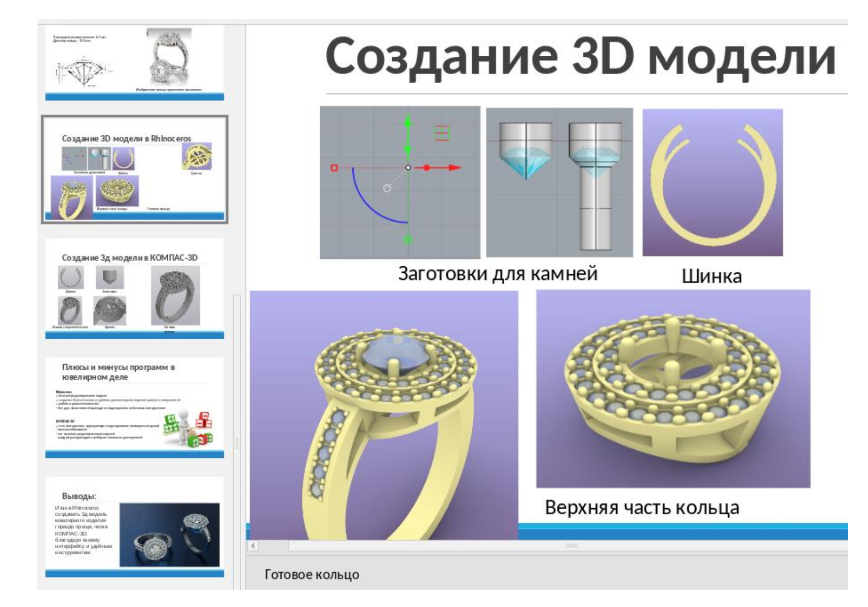This screenshot has height=607, width=868.
Task: Select the image with the blue arc curve
Action: pos(400,182)
